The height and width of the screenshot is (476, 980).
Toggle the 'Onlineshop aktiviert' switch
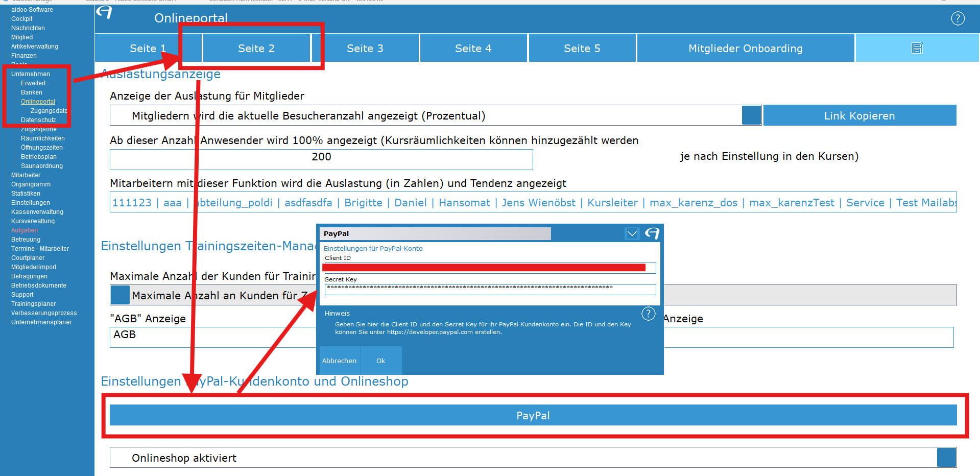click(x=946, y=458)
